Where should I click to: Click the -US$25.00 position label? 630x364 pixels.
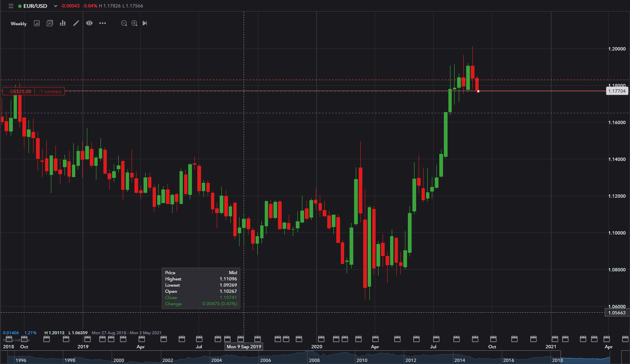(20, 91)
